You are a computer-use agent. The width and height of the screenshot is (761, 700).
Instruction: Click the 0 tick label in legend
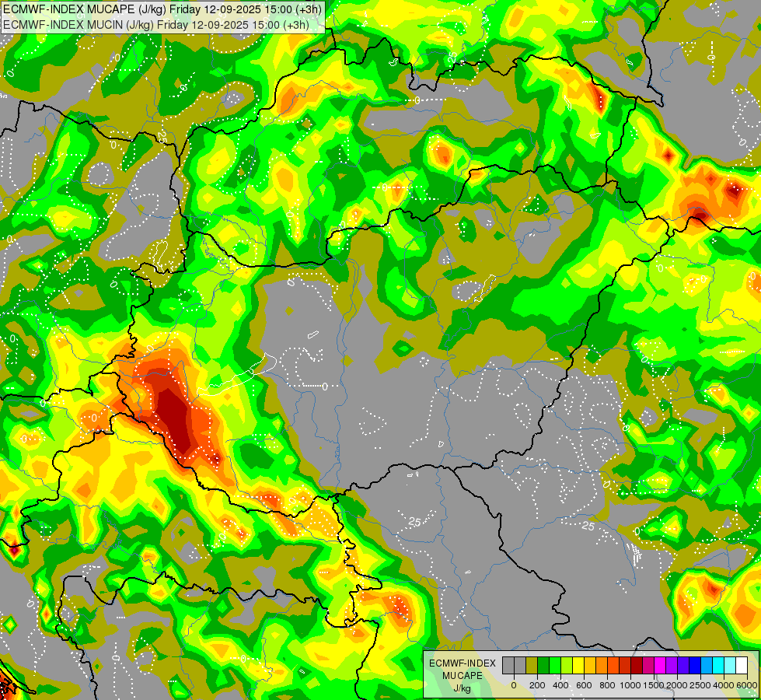(x=514, y=685)
